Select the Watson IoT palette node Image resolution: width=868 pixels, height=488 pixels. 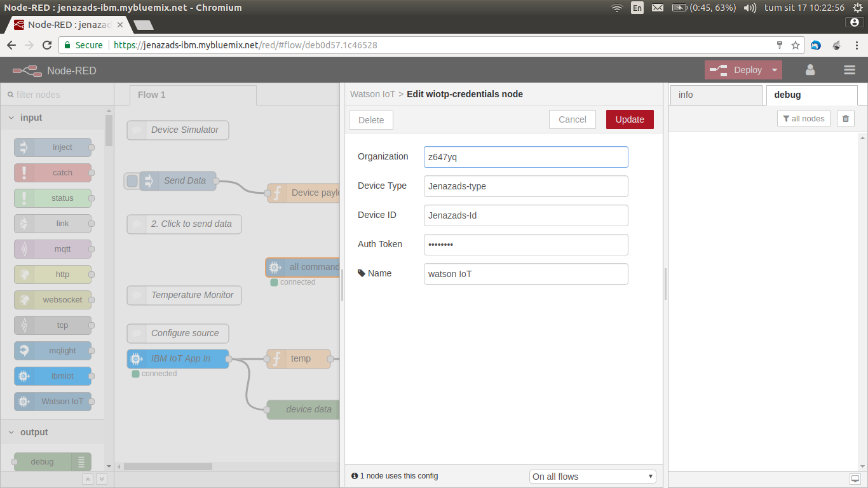coord(53,402)
